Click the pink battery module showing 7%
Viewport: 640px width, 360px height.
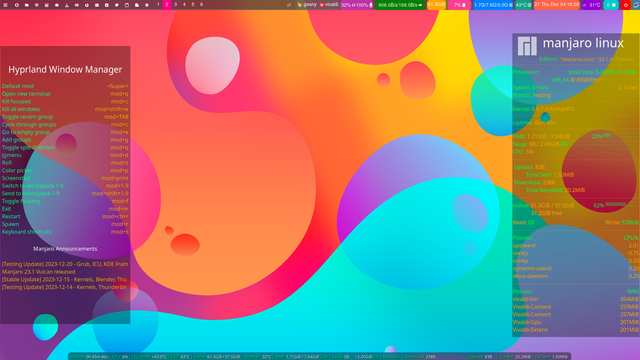pyautogui.click(x=460, y=5)
